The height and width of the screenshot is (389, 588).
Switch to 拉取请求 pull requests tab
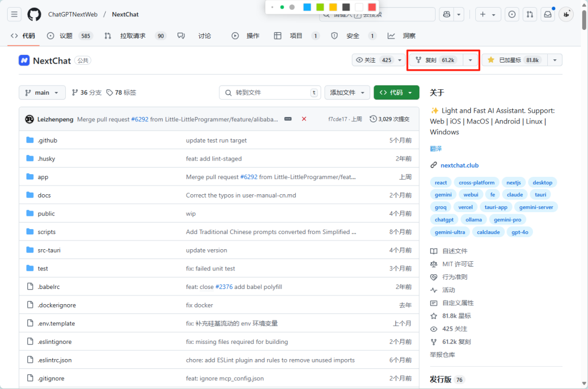(x=135, y=35)
